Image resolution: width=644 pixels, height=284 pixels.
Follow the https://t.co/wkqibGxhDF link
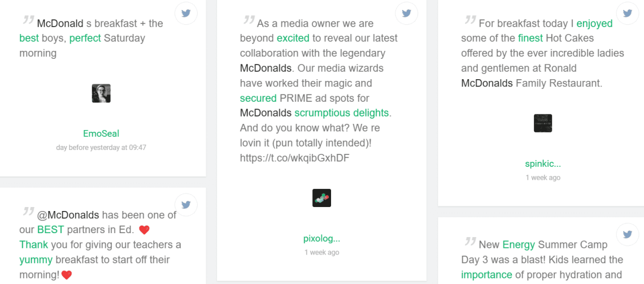[294, 158]
